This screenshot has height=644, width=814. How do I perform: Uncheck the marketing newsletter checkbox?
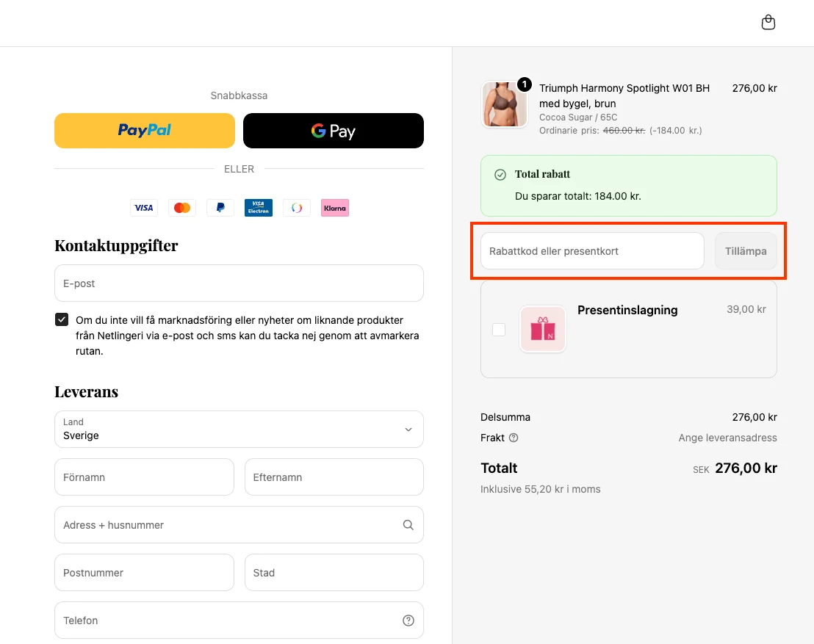tap(62, 320)
